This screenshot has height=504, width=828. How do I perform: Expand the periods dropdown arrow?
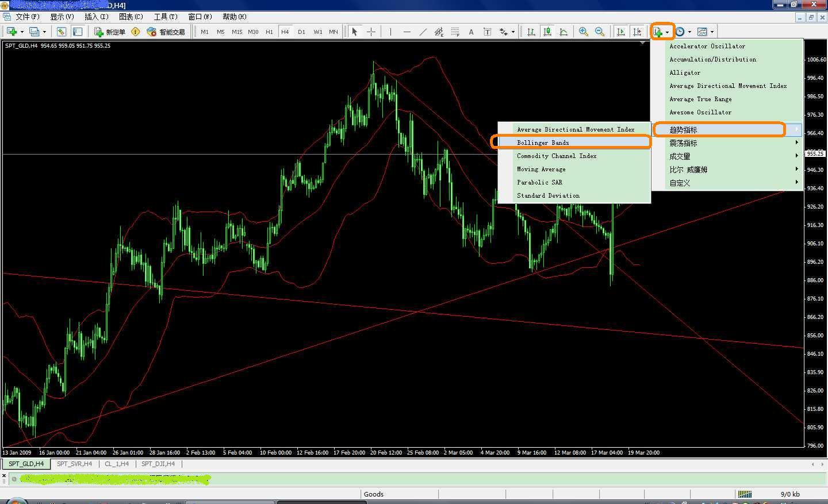[689, 32]
